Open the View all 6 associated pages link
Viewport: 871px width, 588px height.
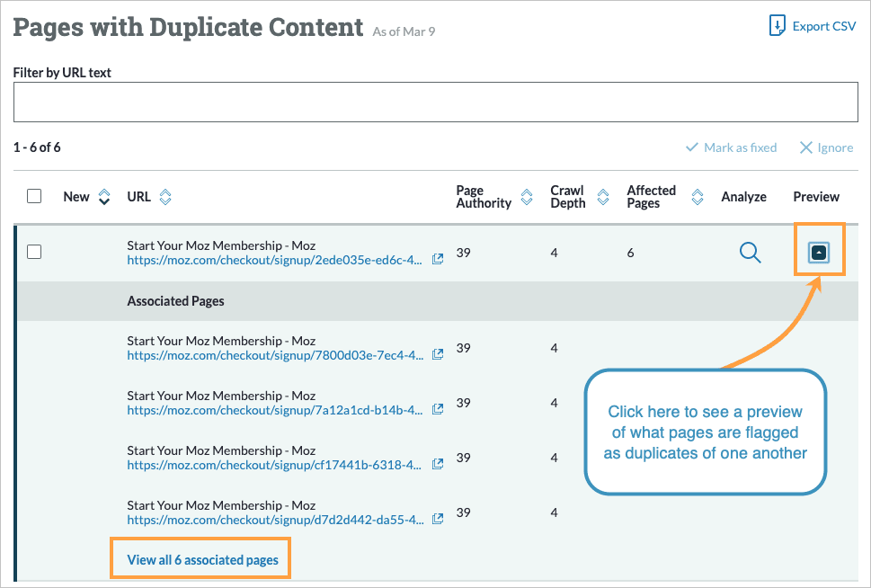pos(200,558)
